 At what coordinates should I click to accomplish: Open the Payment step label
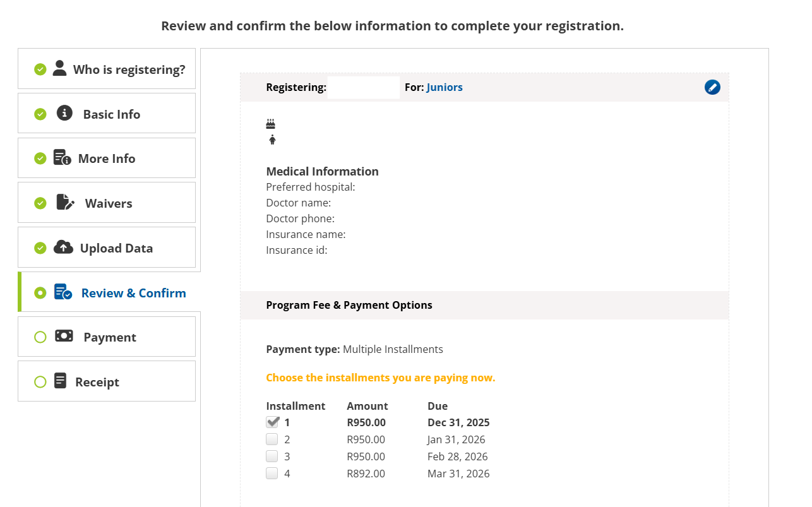click(110, 337)
